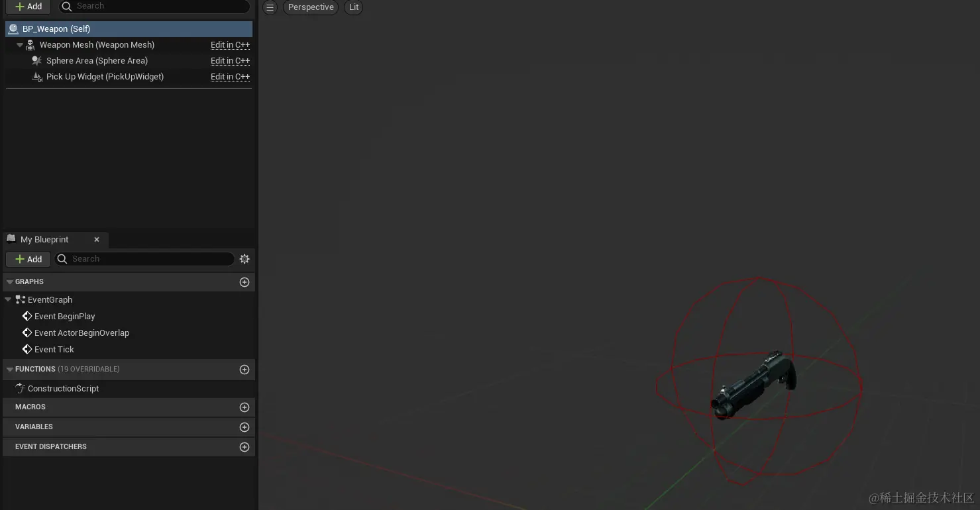Close the My Blueprint tab

[x=97, y=240]
